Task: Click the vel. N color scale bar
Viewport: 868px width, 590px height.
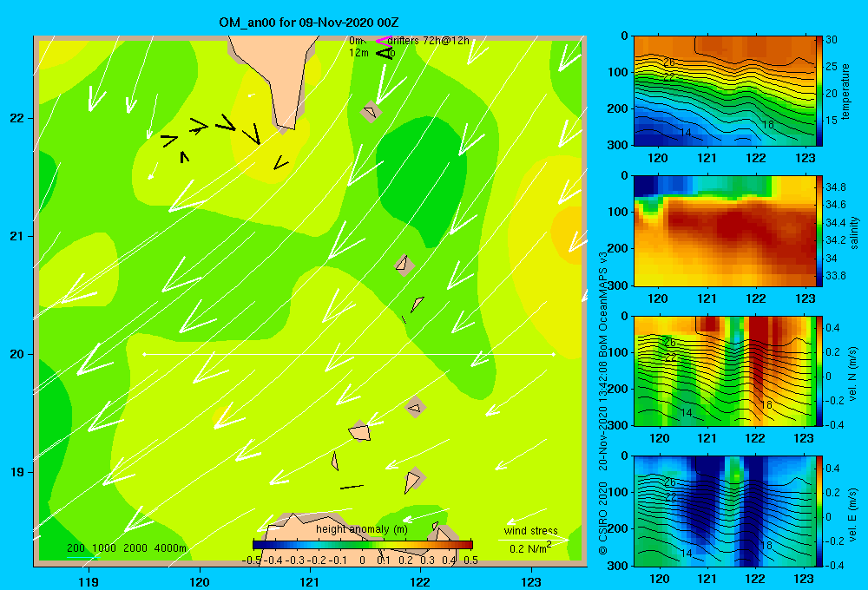Action: click(x=819, y=370)
